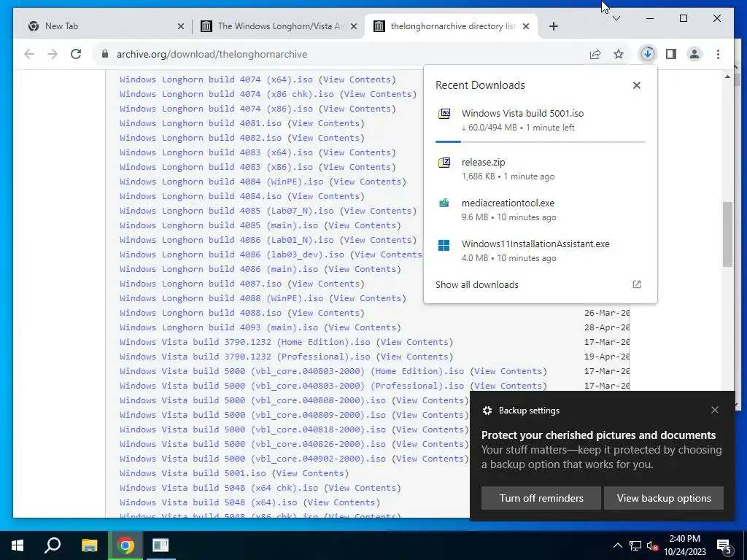Screen dimensions: 747x560
Task: Click the address bar URL
Action: coord(212,54)
